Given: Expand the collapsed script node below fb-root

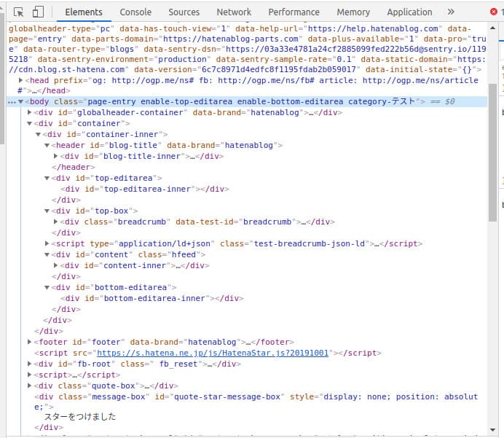Looking at the screenshot, I should [30, 375].
